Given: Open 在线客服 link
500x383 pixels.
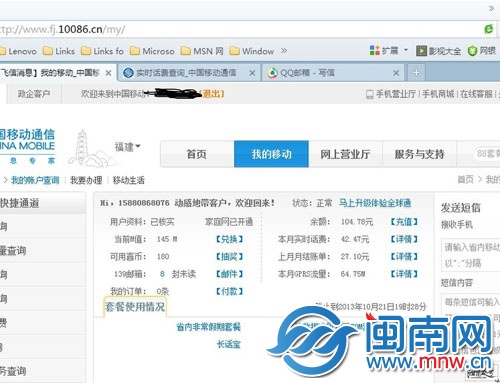Looking at the screenshot, I should (476, 94).
